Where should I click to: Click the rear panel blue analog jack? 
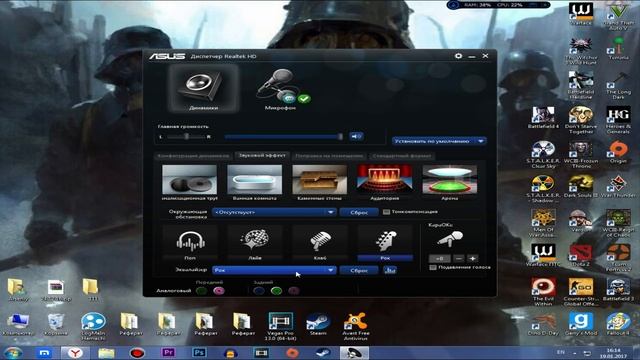[259, 291]
